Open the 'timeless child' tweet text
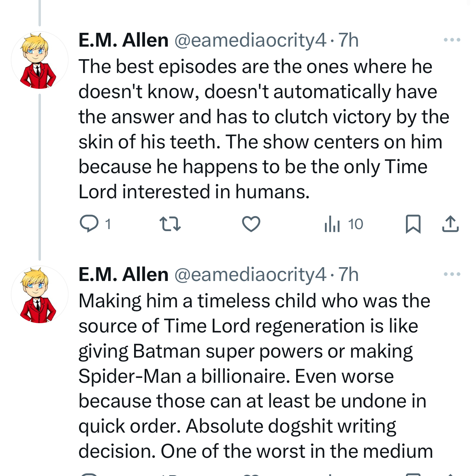 click(255, 376)
